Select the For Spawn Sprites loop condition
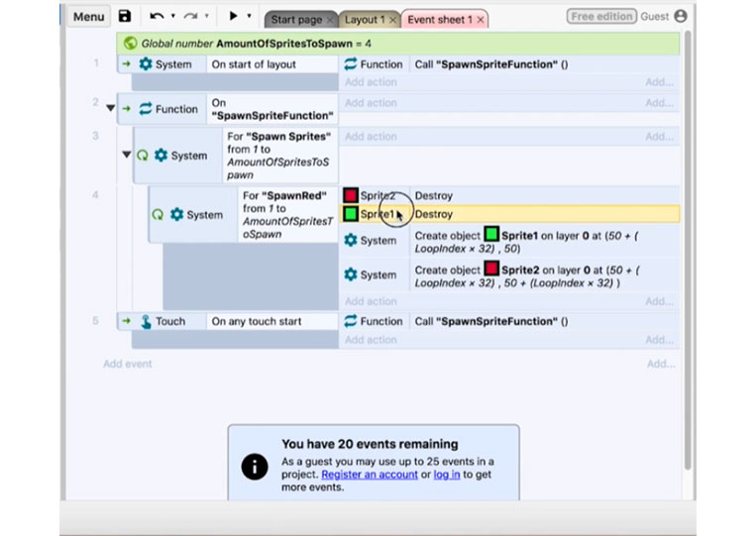Viewport: 756px width, 536px height. (x=280, y=156)
